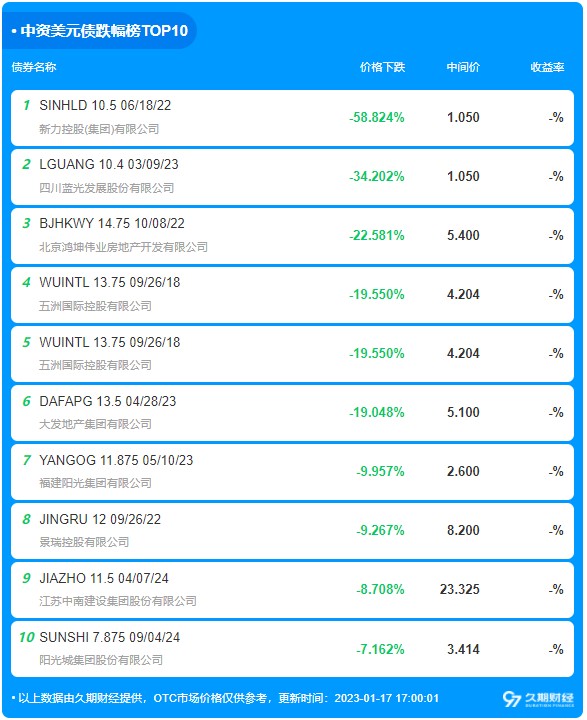The height and width of the screenshot is (720, 587).
Task: Open the JIAZHO 11.5 04/07/24 bond
Action: click(104, 578)
